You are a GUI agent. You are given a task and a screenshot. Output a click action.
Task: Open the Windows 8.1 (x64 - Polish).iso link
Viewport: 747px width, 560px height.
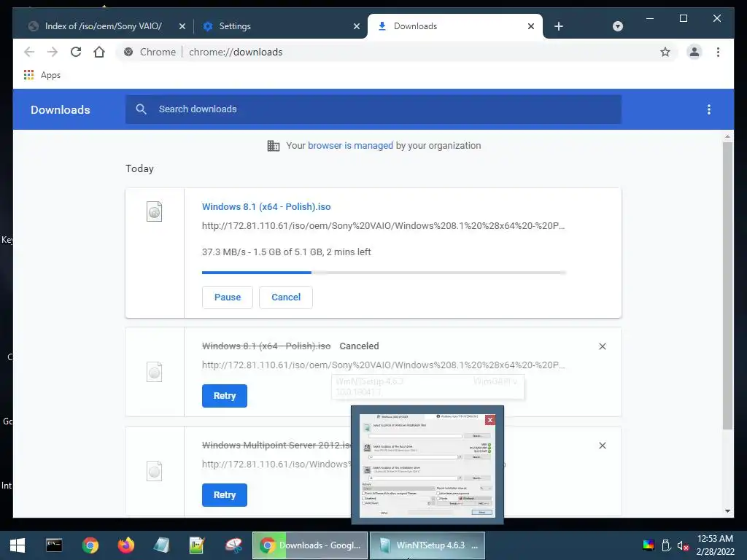click(x=266, y=206)
